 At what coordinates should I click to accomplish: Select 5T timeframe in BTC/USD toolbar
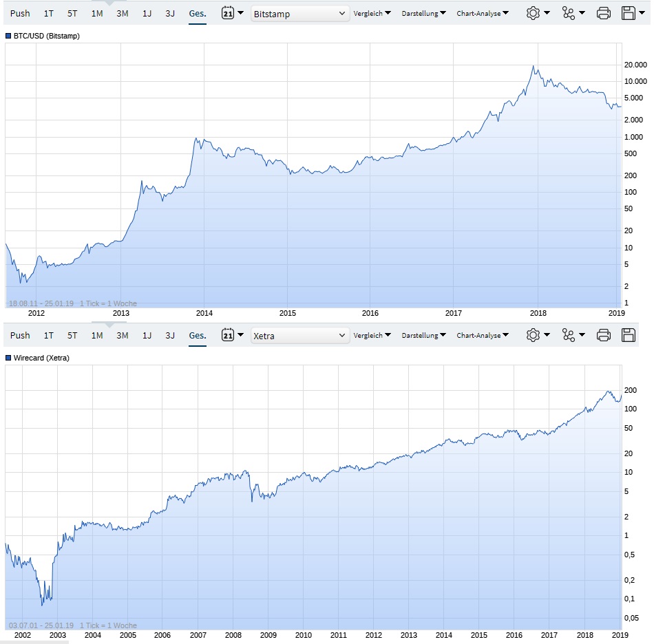pos(72,13)
